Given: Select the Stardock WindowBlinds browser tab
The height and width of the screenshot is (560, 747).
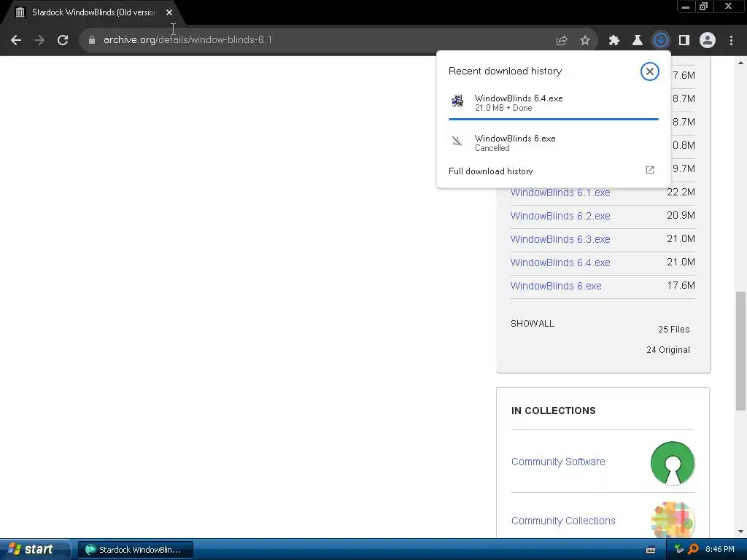Looking at the screenshot, I should [93, 13].
